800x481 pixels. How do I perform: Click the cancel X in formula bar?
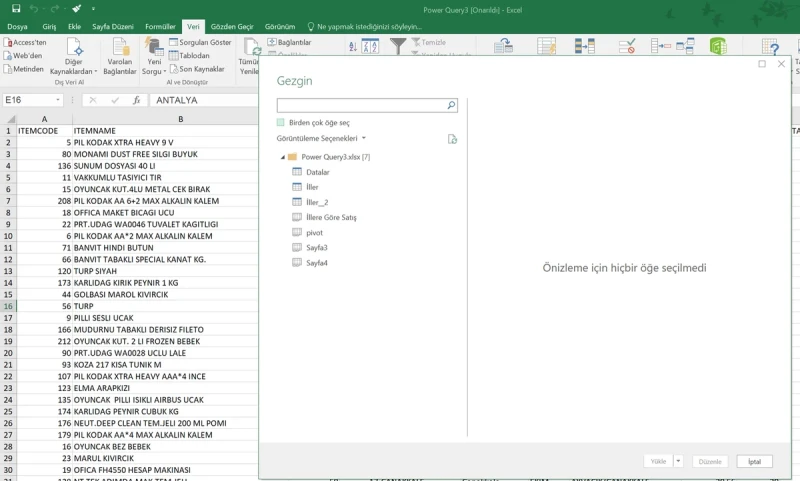[93, 100]
